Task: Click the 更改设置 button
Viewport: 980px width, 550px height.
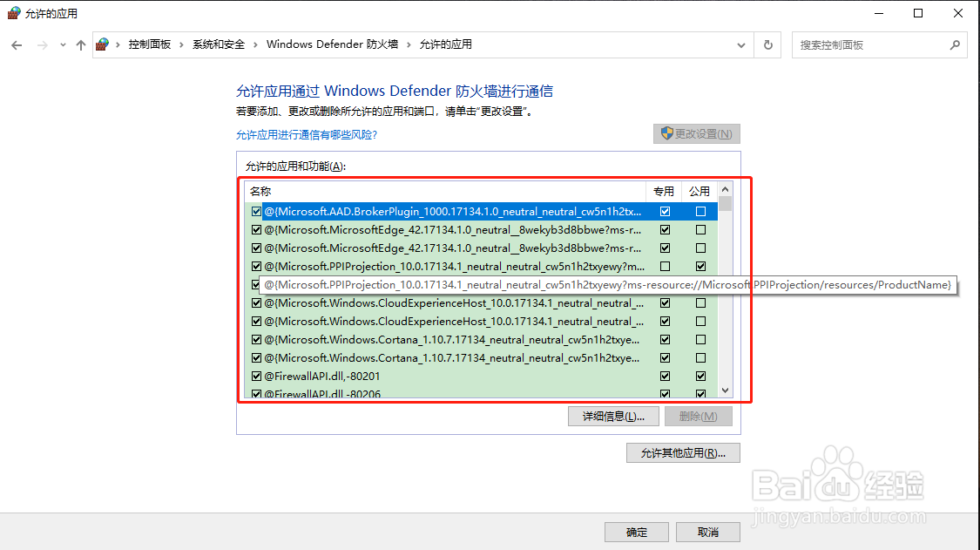Action: [x=697, y=134]
